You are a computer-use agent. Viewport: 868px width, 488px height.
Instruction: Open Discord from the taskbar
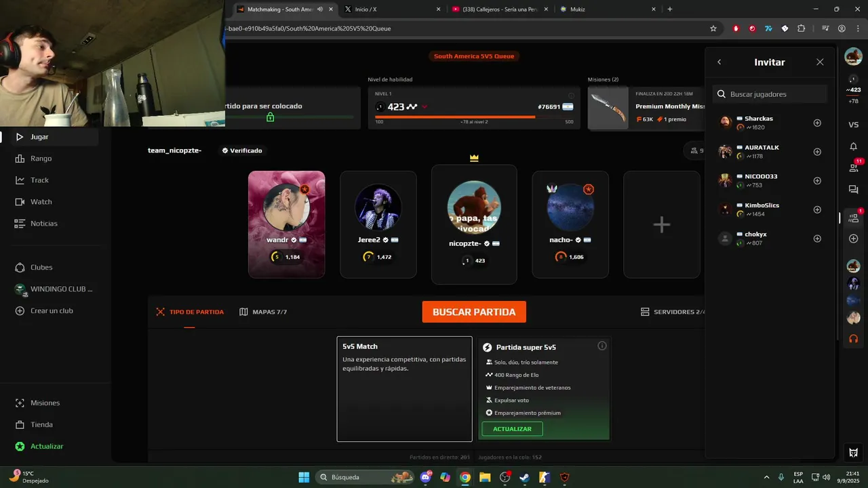426,477
